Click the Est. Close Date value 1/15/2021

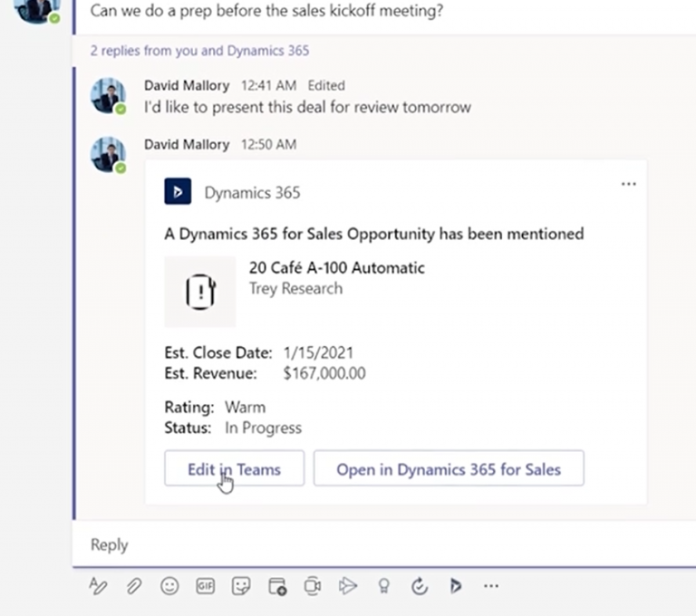click(318, 352)
